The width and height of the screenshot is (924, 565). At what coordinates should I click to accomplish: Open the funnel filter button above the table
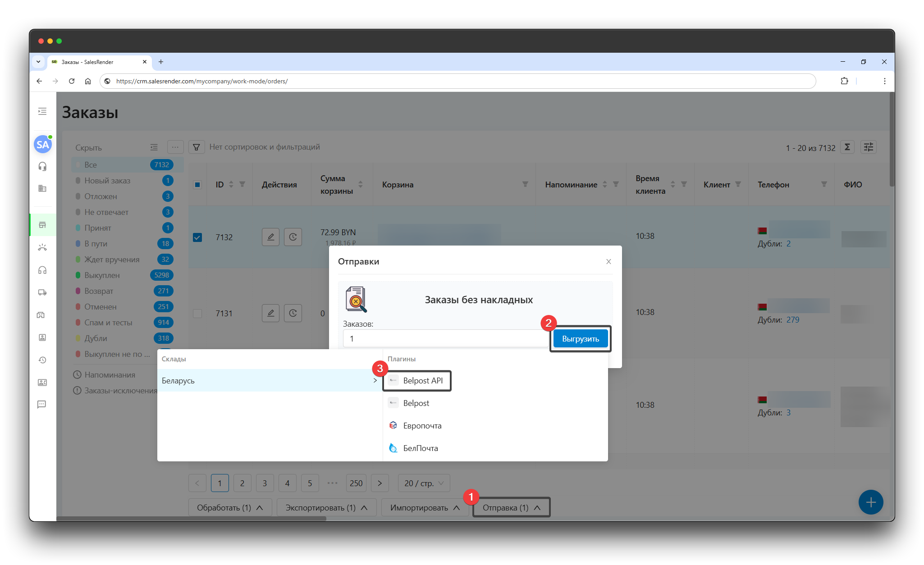(x=197, y=147)
